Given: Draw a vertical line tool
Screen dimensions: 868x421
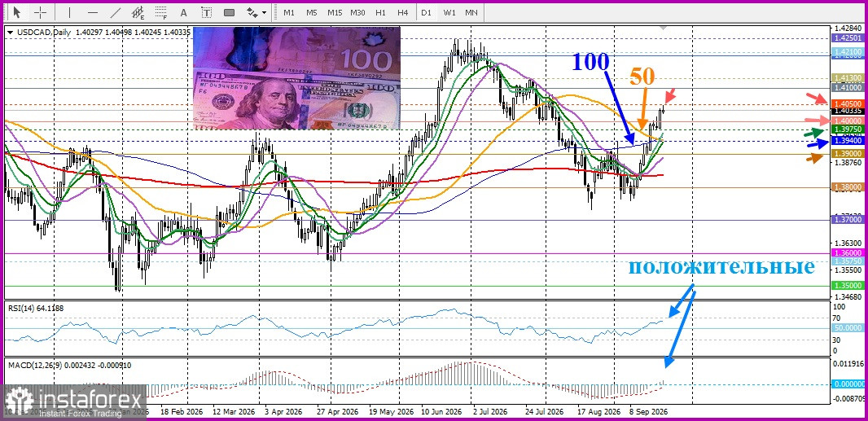Looking at the screenshot, I should tap(69, 12).
